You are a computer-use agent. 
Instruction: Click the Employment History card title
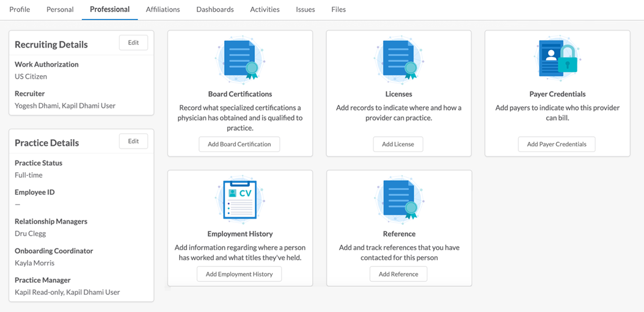[x=240, y=234]
